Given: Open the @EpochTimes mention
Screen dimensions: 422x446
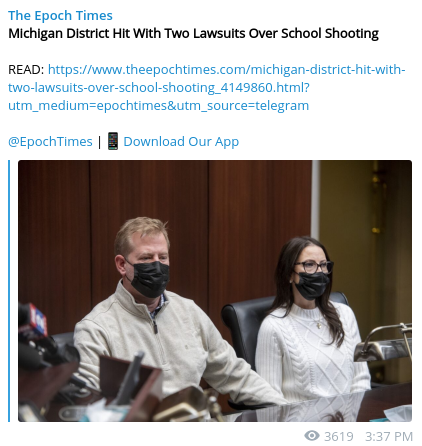Looking at the screenshot, I should click(x=50, y=142).
